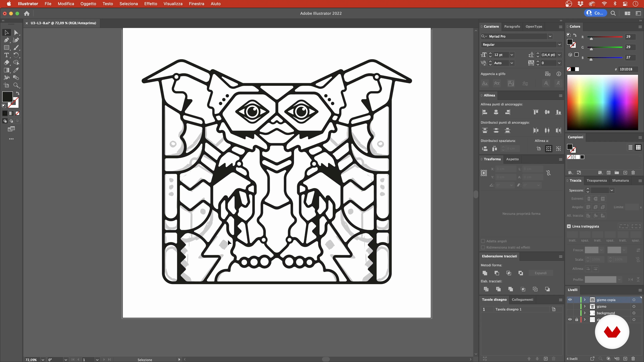Switch to the Trasparenza tab
Image resolution: width=644 pixels, height=362 pixels.
tap(597, 180)
